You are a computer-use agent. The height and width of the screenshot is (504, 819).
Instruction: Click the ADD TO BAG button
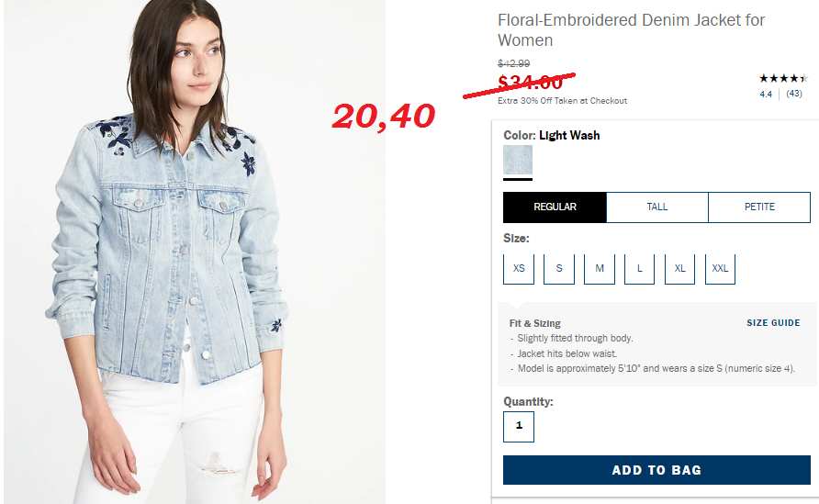656,470
